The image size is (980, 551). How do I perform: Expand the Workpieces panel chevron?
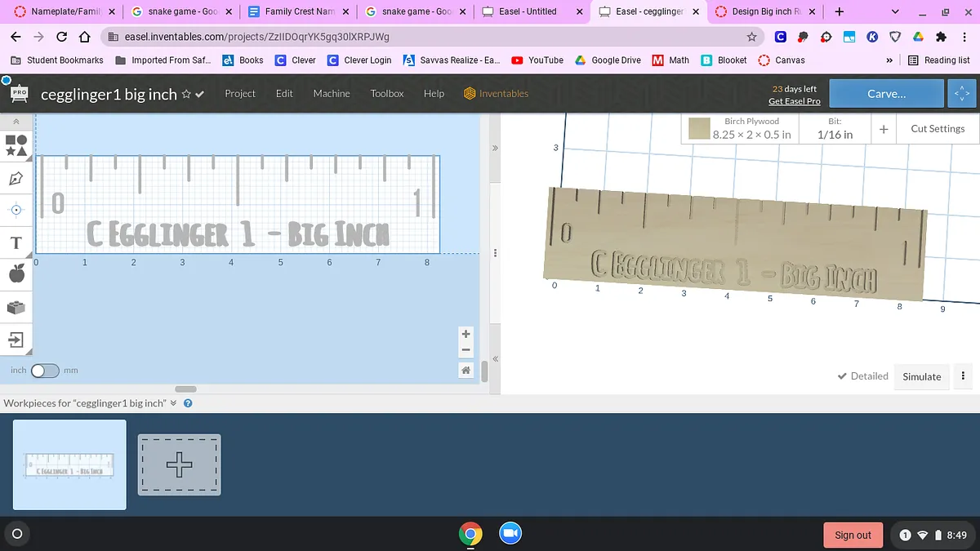tap(173, 403)
